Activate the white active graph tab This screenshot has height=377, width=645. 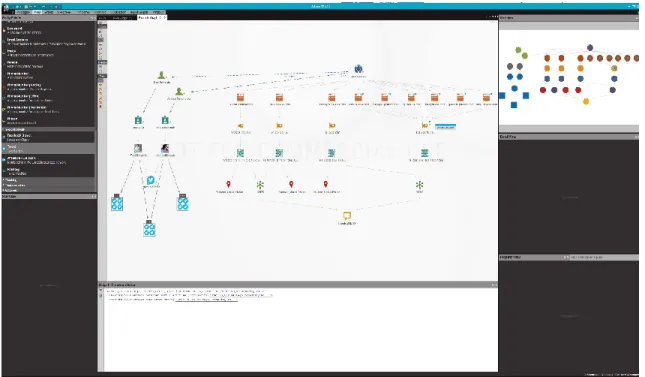click(151, 18)
